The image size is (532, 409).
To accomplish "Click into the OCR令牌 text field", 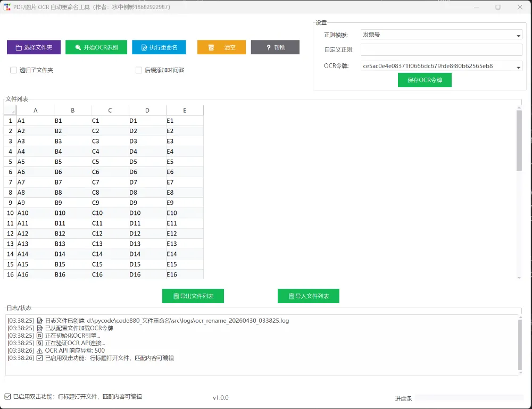I will coord(438,66).
